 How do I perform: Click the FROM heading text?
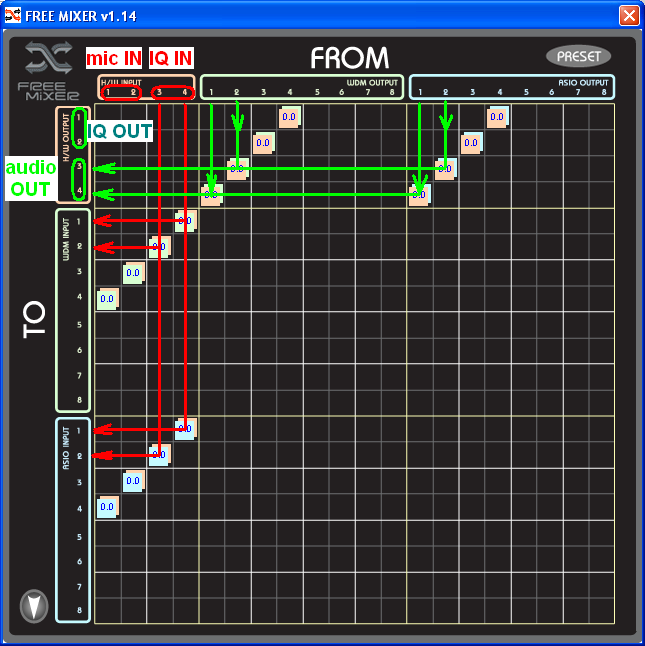[349, 58]
